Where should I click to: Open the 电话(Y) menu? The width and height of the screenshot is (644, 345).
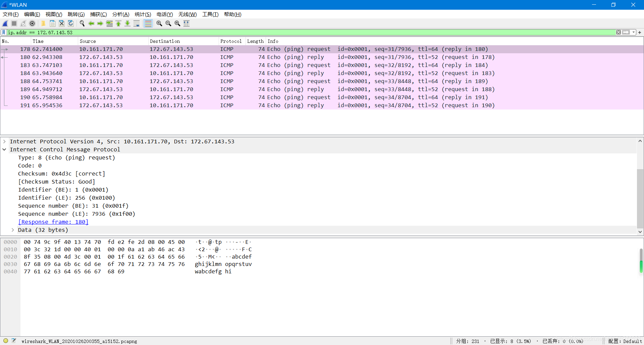[165, 14]
